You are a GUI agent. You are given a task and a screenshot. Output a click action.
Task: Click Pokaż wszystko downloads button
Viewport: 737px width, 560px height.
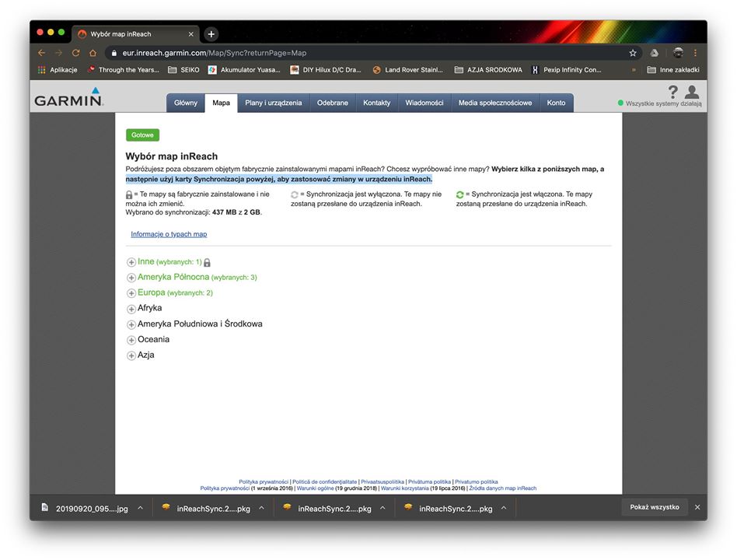pyautogui.click(x=655, y=507)
